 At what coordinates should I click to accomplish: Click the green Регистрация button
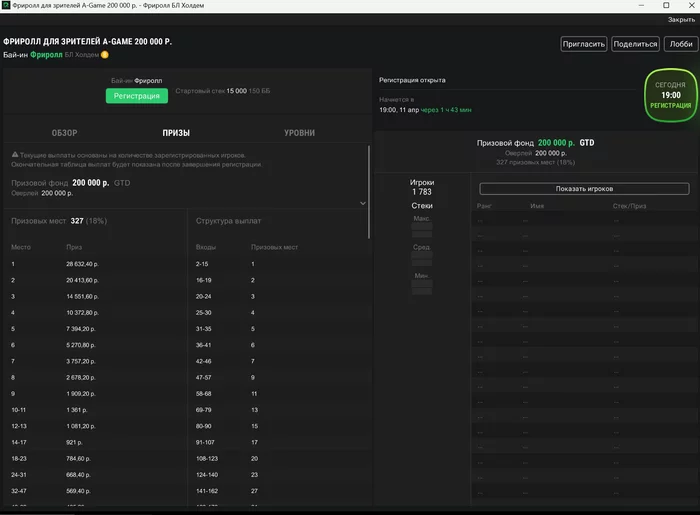click(137, 96)
